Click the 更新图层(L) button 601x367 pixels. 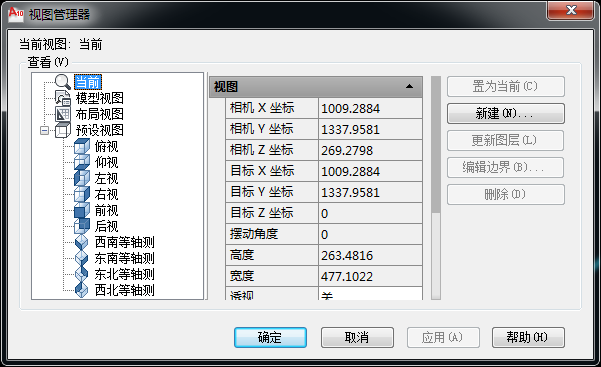point(506,141)
